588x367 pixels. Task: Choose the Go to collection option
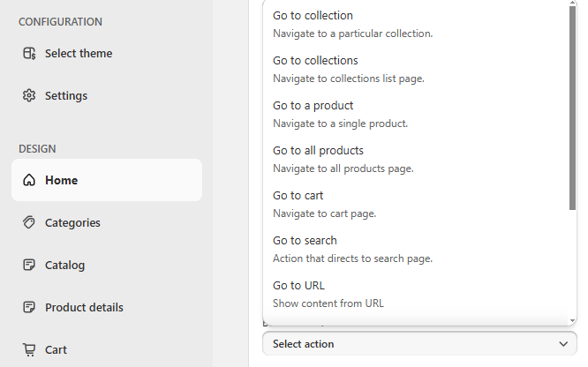point(416,24)
